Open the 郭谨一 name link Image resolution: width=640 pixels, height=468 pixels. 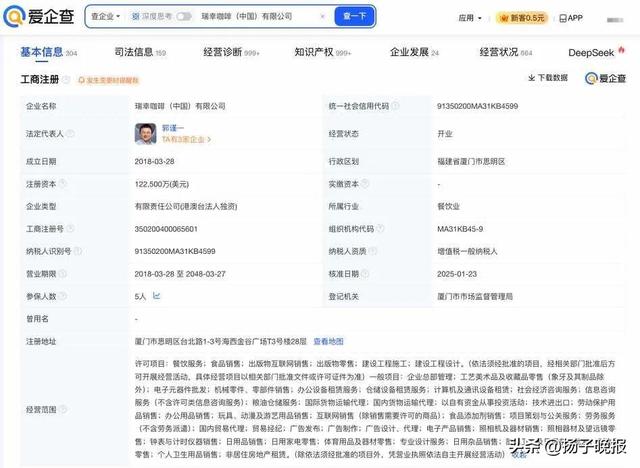pyautogui.click(x=173, y=128)
